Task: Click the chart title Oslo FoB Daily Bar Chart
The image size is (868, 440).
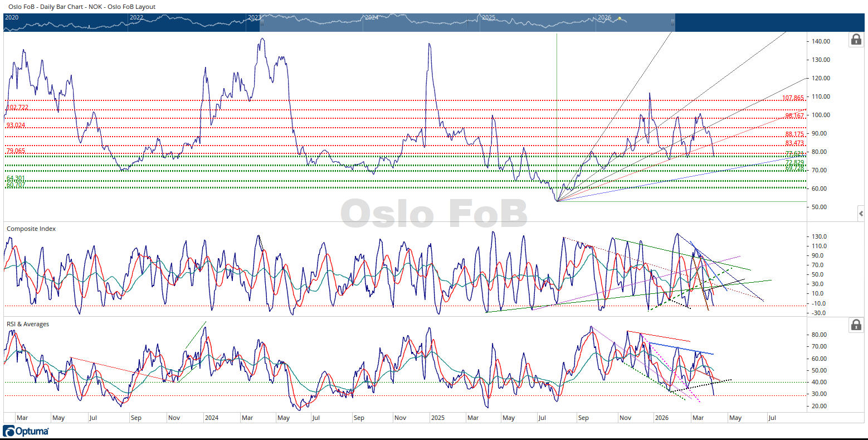Action: [x=82, y=7]
